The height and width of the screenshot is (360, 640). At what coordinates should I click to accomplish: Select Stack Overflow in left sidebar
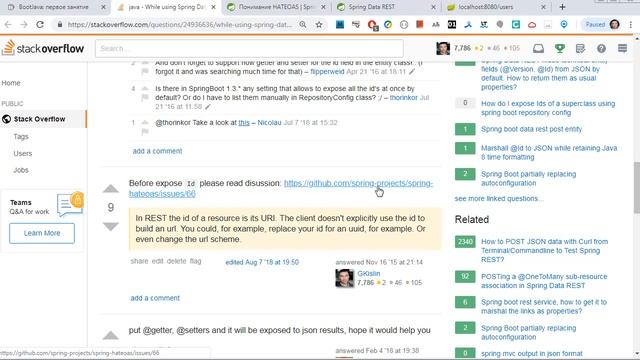(43, 119)
